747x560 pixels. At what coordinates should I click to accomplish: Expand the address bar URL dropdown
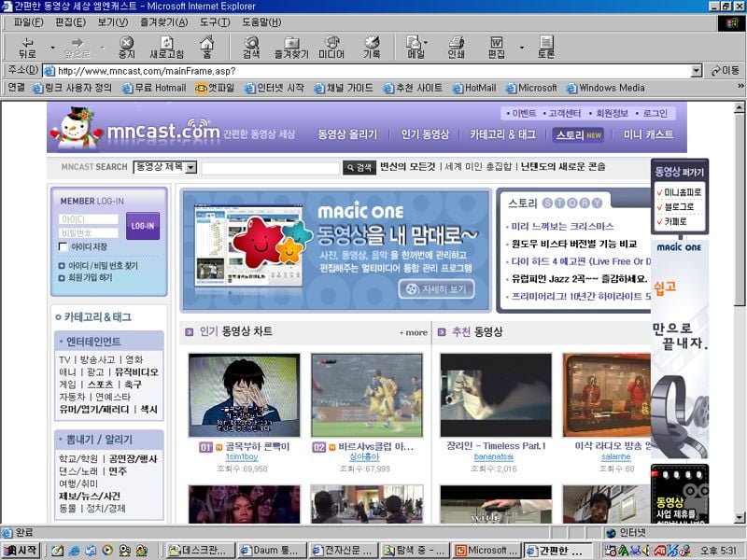tap(697, 71)
